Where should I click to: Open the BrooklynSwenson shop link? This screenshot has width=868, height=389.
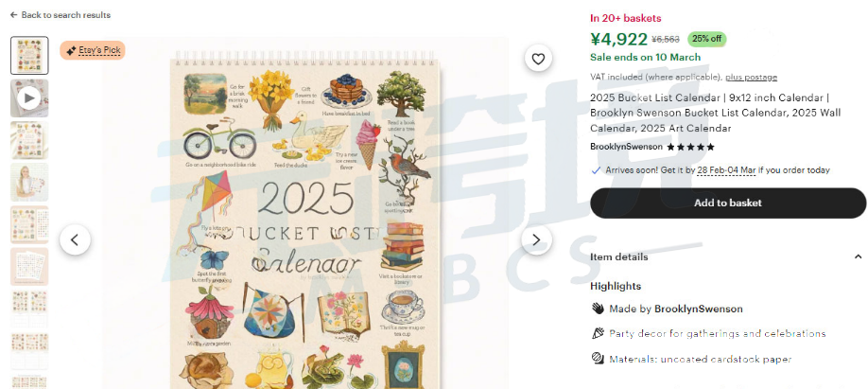pos(626,147)
